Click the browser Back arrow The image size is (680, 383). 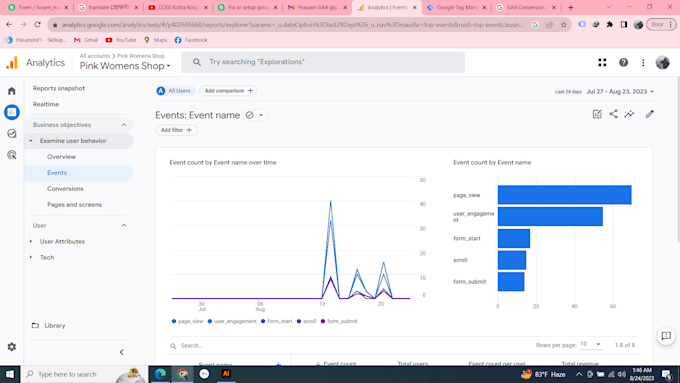click(x=9, y=25)
